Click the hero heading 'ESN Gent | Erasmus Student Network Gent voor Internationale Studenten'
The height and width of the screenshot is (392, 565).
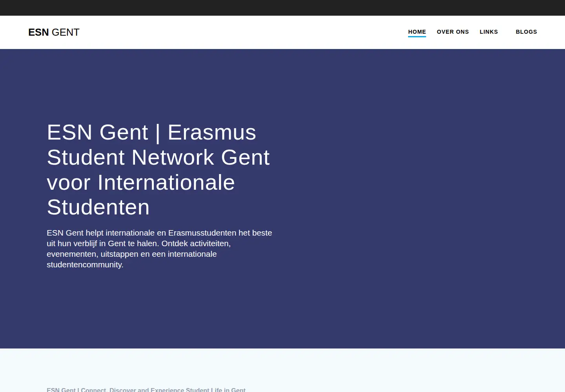[x=159, y=169]
